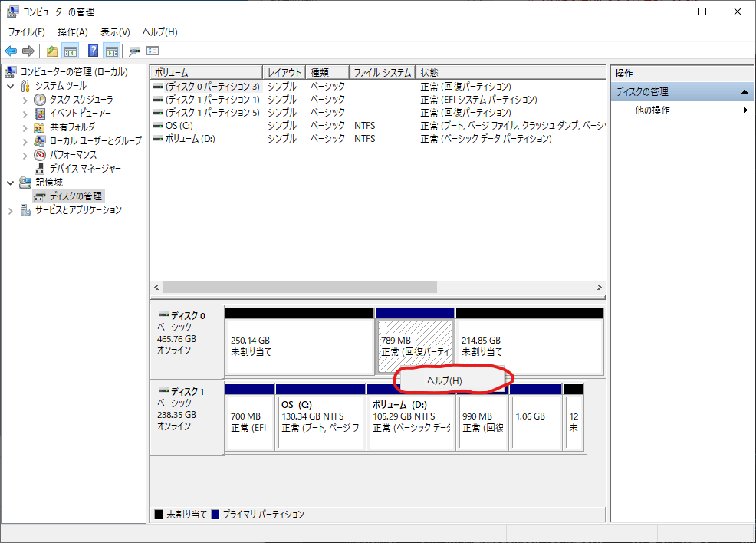Screen dimensions: 756x543
Task: Open help via the blue question mark icon
Action: tap(93, 51)
